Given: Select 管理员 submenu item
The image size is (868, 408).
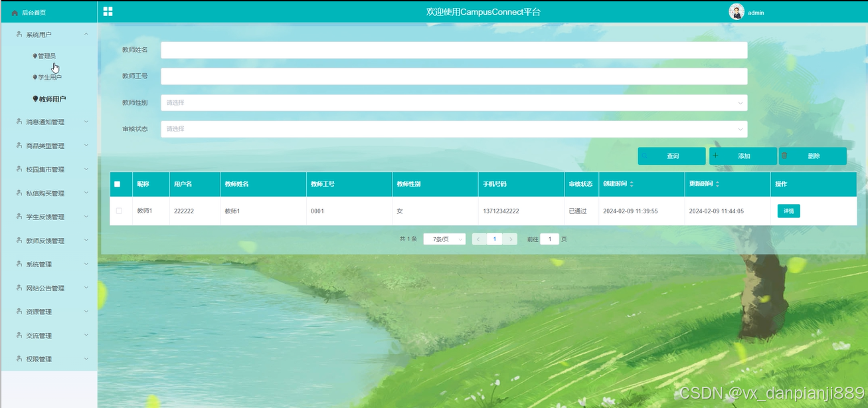Looking at the screenshot, I should (49, 56).
